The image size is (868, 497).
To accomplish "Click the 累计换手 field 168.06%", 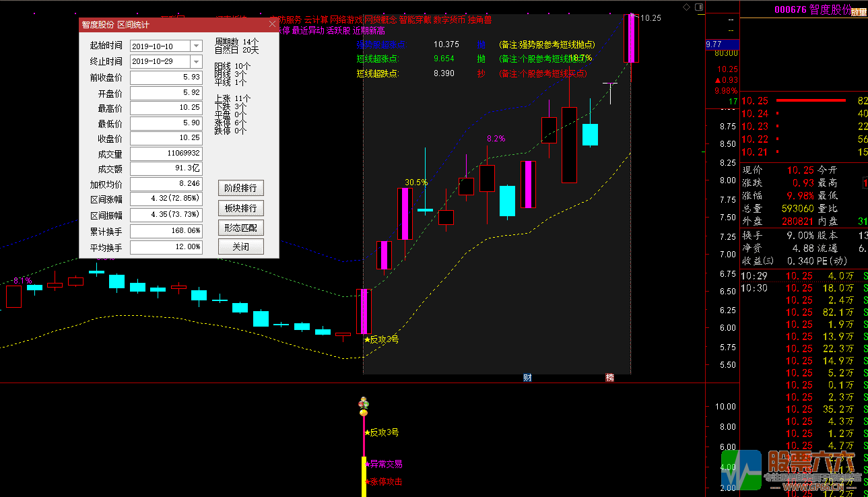I will 166,231.
